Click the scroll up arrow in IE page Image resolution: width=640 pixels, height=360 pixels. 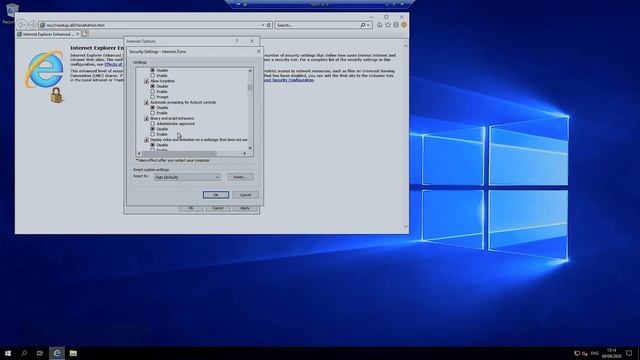pos(405,45)
